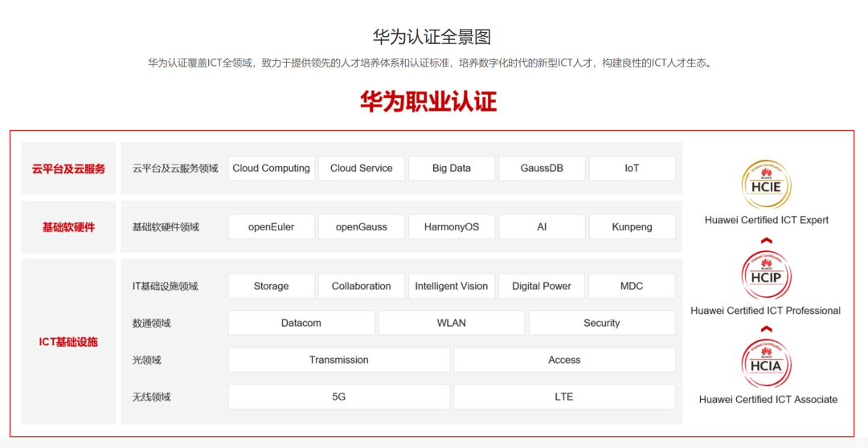Click the HCIE certification badge icon
868x448 pixels.
coord(766,185)
